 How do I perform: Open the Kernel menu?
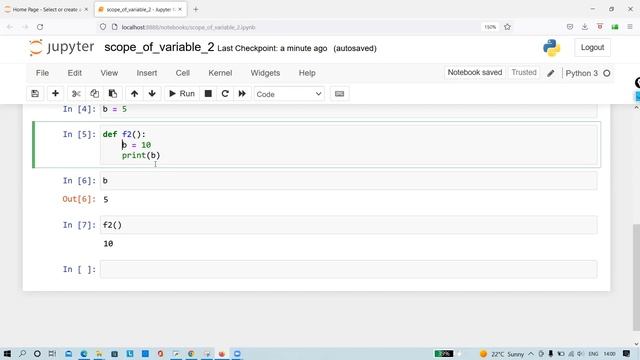tap(220, 73)
